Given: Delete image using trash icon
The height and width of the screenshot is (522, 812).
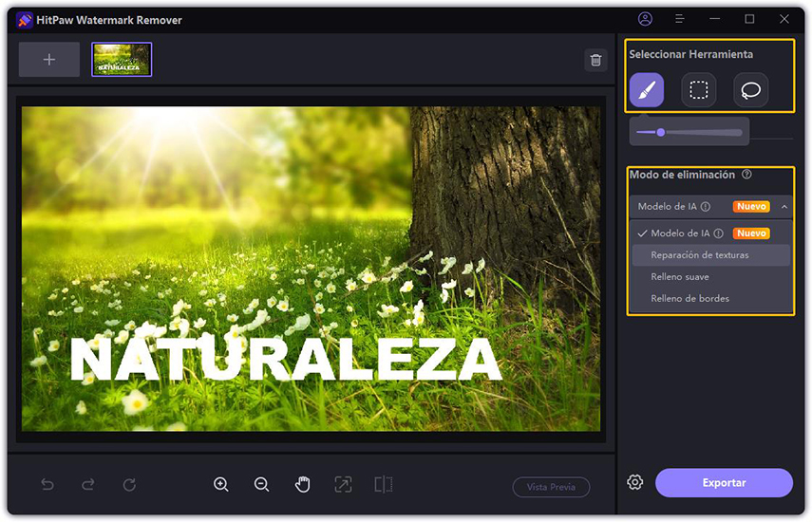Looking at the screenshot, I should (595, 60).
